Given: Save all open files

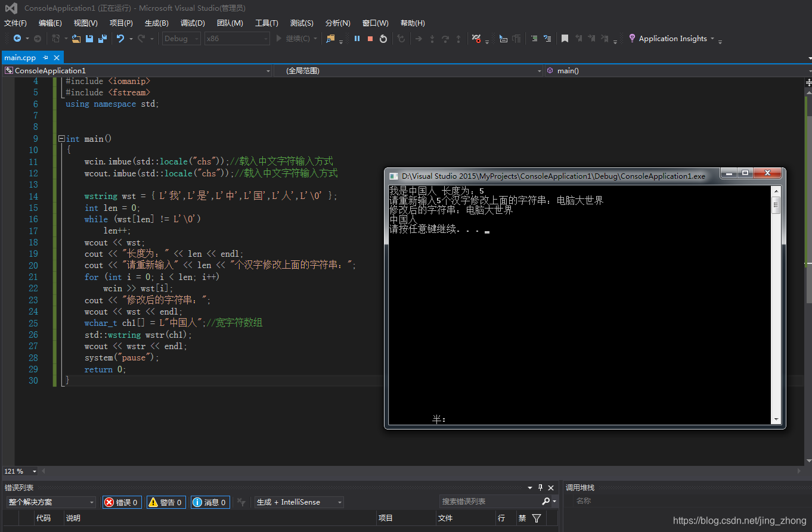Looking at the screenshot, I should tap(102, 38).
